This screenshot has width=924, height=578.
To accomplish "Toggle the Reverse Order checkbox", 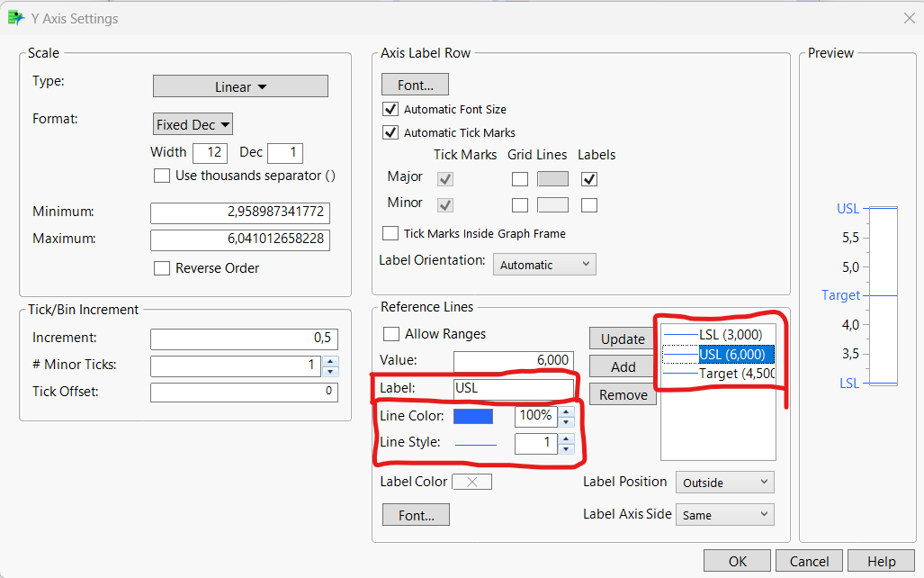I will [162, 268].
